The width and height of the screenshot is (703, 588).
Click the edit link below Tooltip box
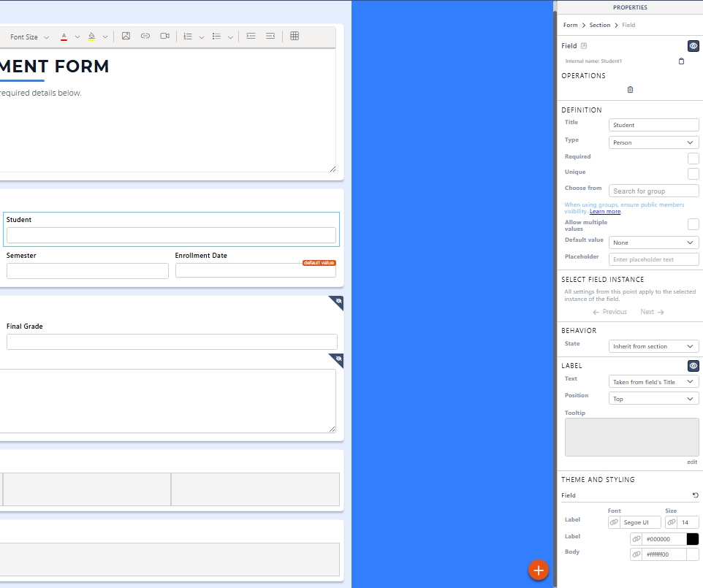point(691,462)
